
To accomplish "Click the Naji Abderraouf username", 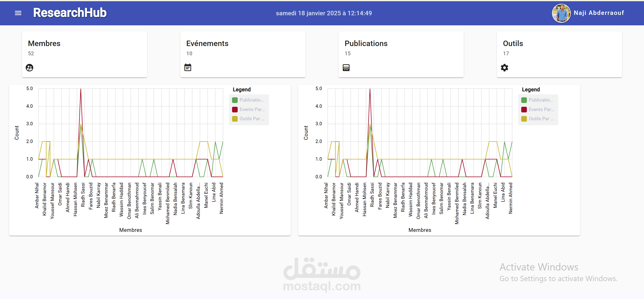I will click(x=599, y=13).
